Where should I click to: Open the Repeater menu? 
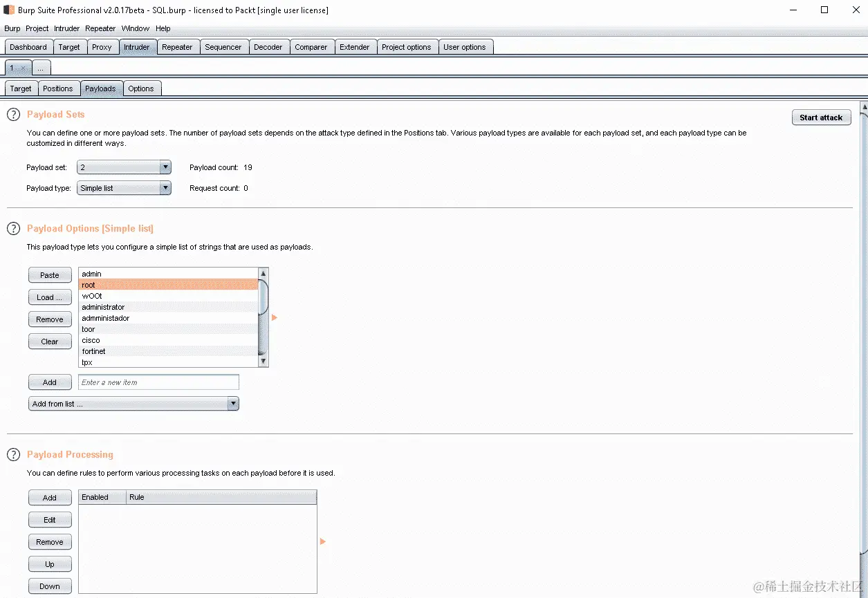pyautogui.click(x=100, y=28)
